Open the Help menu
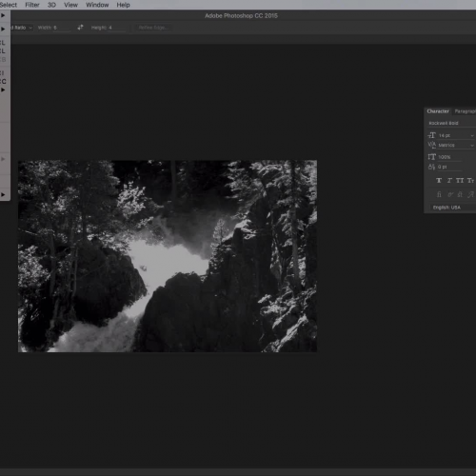476x476 pixels. coord(123,5)
